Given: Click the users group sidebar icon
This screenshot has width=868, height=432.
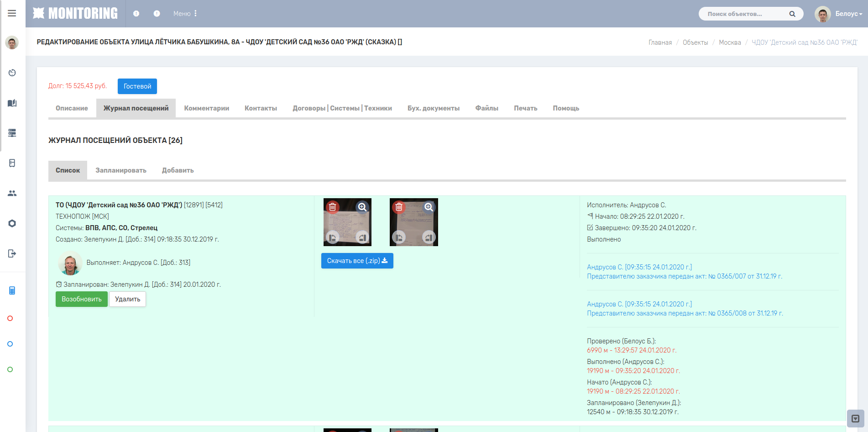Looking at the screenshot, I should (x=12, y=193).
